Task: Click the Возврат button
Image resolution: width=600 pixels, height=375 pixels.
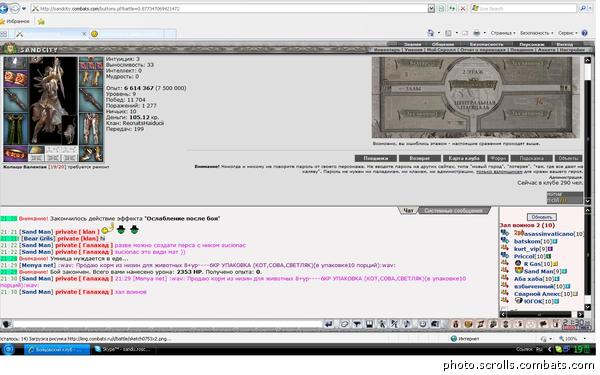Action: pos(419,158)
